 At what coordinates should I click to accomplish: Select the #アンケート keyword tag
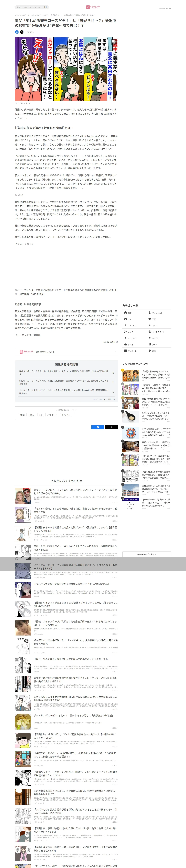pyautogui.click(x=52, y=415)
